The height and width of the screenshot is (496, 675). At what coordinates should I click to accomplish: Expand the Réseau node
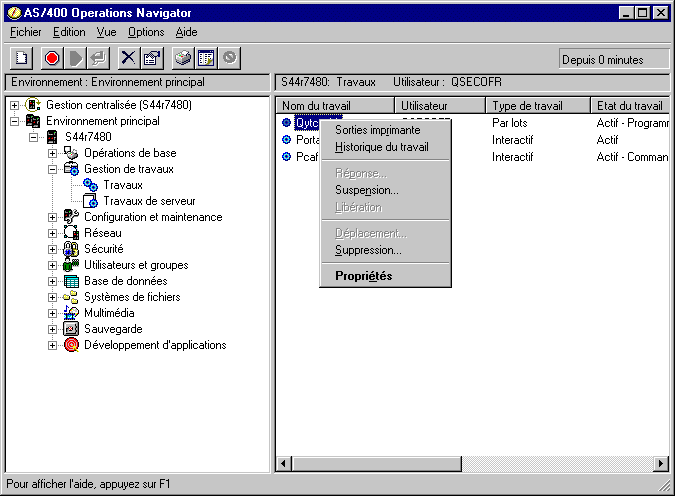tap(52, 233)
